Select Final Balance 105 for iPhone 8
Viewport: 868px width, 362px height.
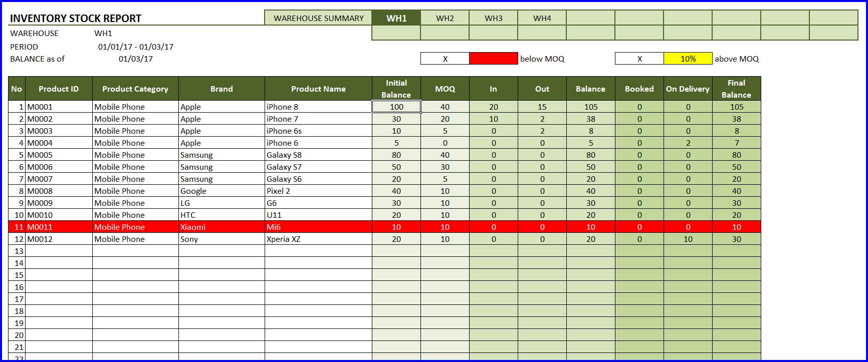(737, 107)
